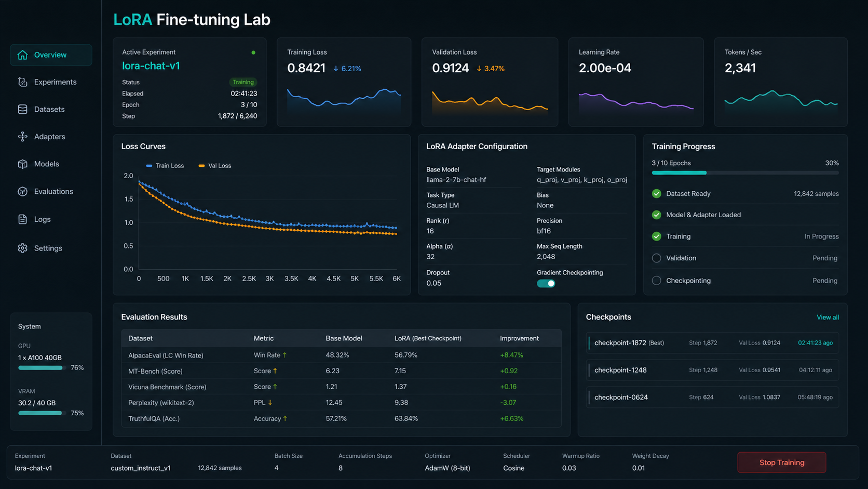The image size is (868, 489).
Task: Click the Logs document icon
Action: click(22, 219)
